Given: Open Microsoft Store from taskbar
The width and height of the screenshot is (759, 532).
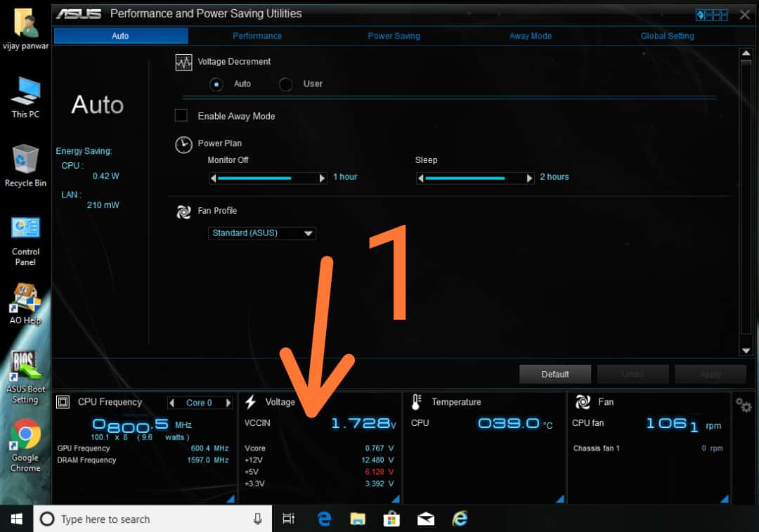Looking at the screenshot, I should (391, 519).
